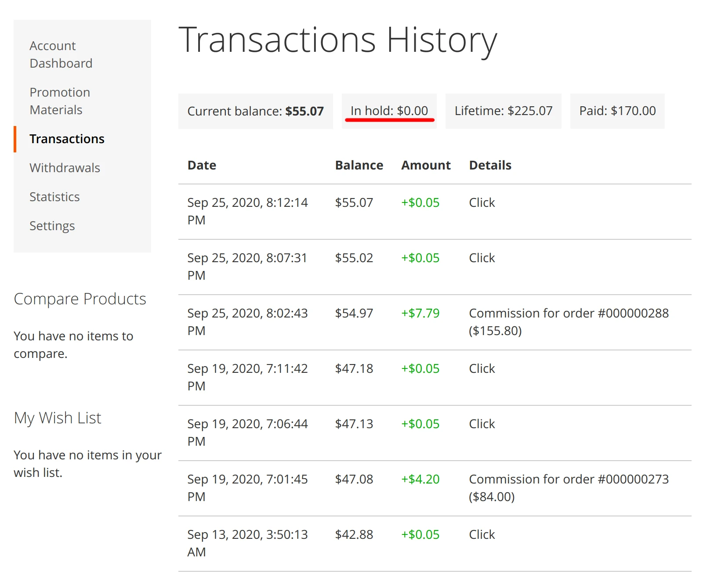The image size is (703, 588).
Task: Open the affiliate Settings page
Action: click(x=52, y=225)
